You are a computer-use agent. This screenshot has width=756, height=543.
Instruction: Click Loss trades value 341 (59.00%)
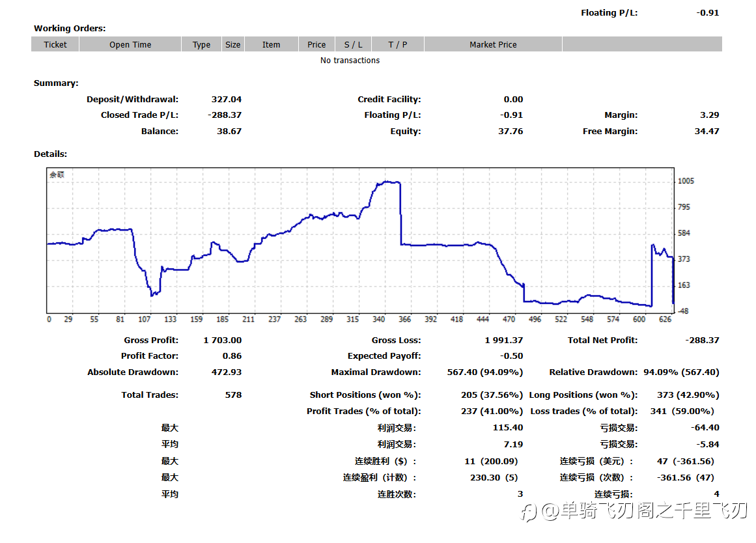(682, 411)
